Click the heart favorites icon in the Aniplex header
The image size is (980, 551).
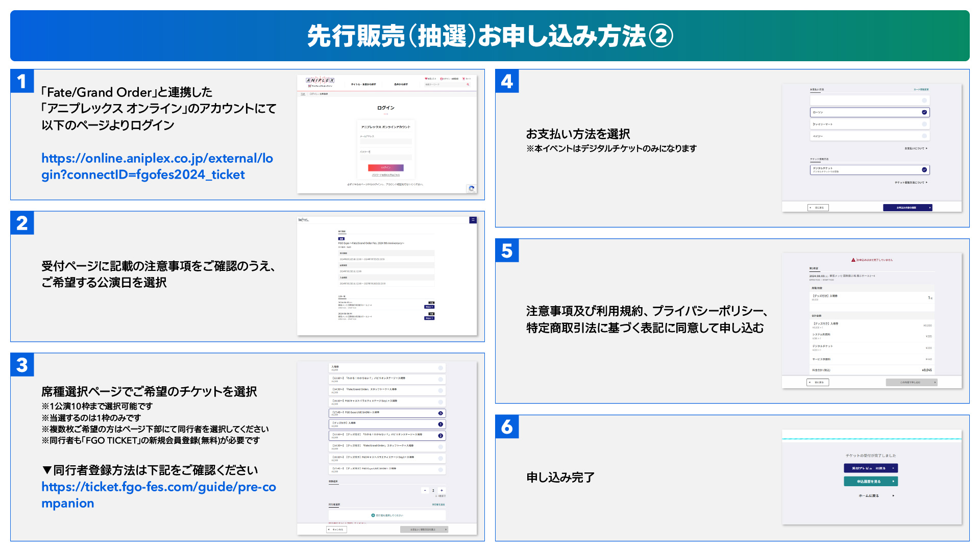tap(426, 79)
